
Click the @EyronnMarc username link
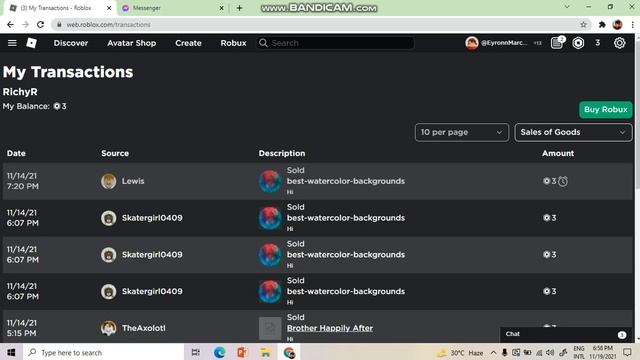click(x=504, y=43)
